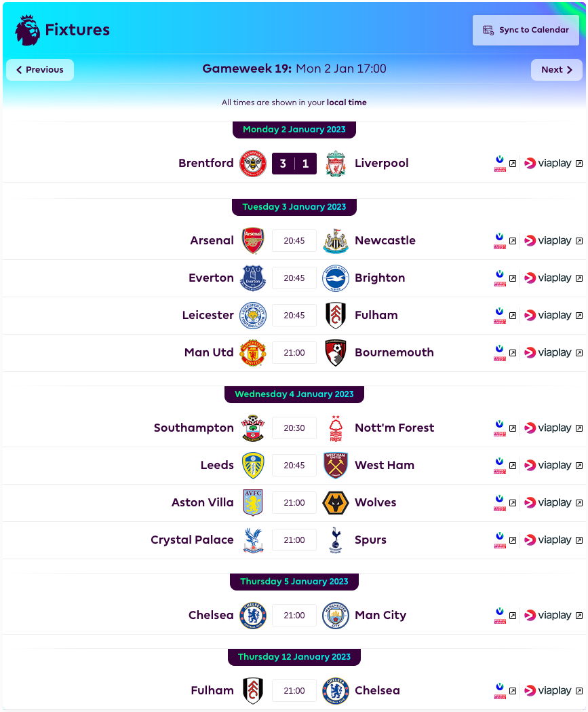Click the Premier League lion logo
Image resolution: width=588 pixels, height=712 pixels.
[27, 30]
